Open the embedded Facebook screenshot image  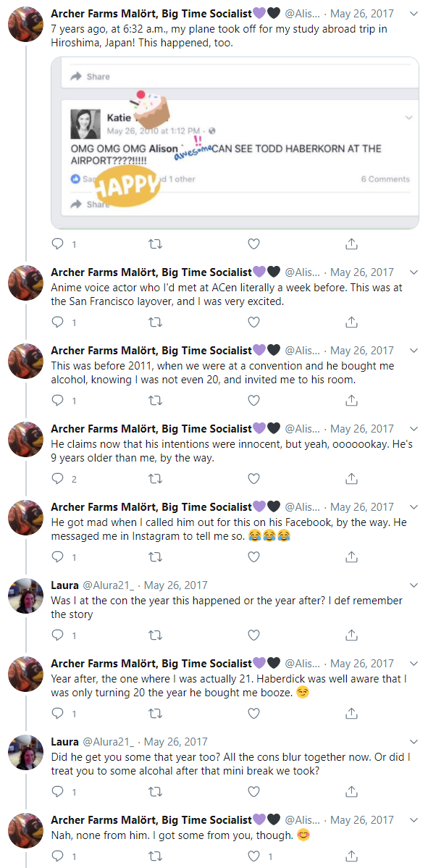pos(235,143)
